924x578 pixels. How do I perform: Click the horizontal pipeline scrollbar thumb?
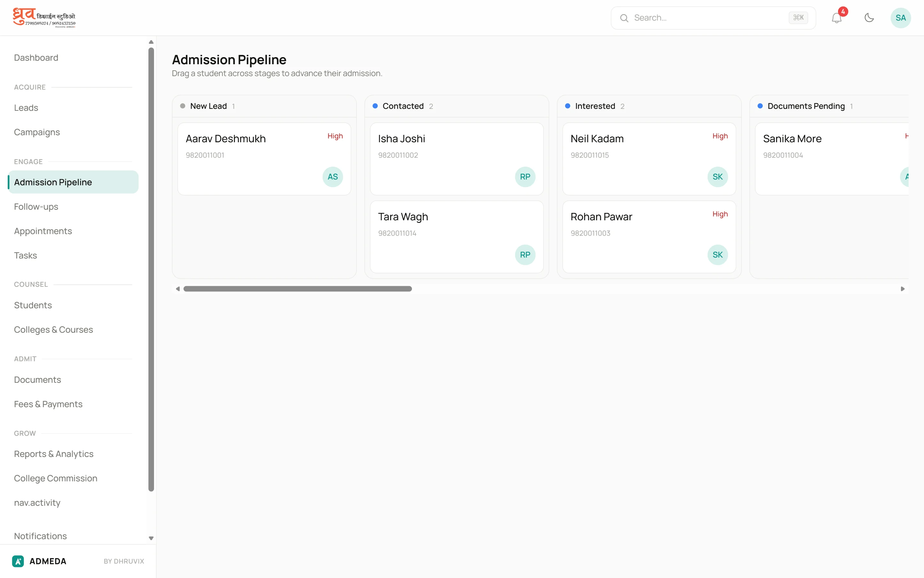tap(297, 289)
